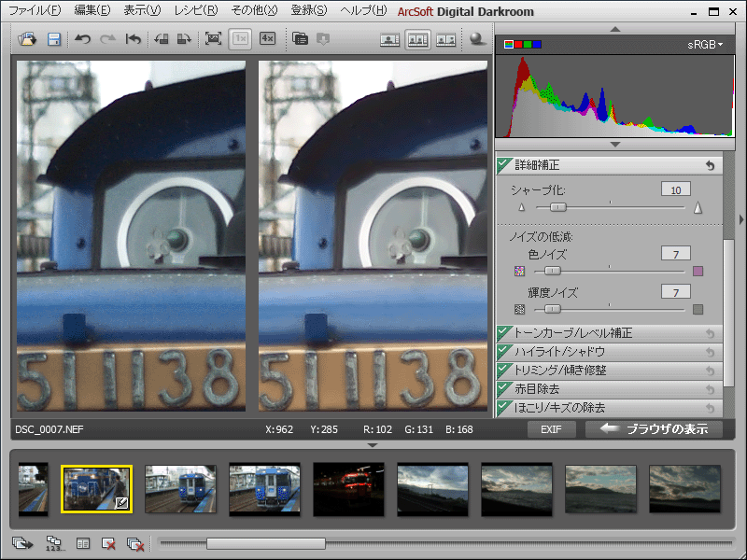
Task: Disable the トーンカーブ/レベル補正 adjustment checkbox
Action: tap(503, 333)
